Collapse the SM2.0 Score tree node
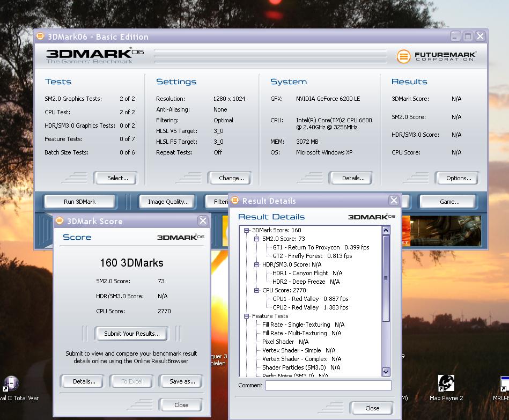 [256, 239]
